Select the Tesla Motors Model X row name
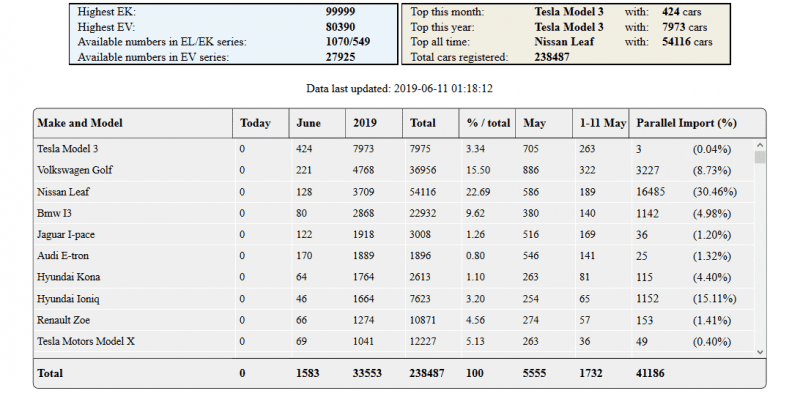 86,342
